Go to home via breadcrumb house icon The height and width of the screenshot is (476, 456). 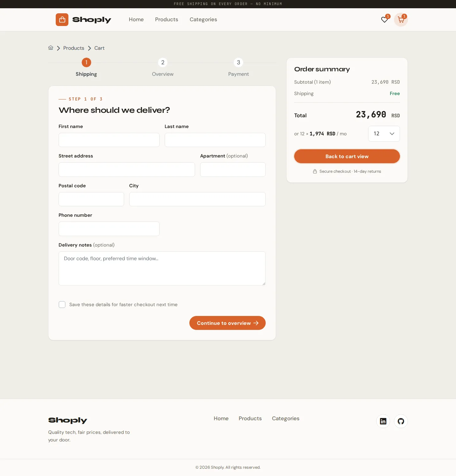[51, 48]
